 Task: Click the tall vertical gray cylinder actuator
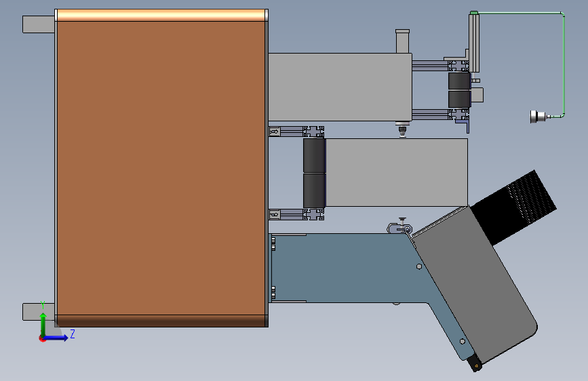tap(474, 42)
